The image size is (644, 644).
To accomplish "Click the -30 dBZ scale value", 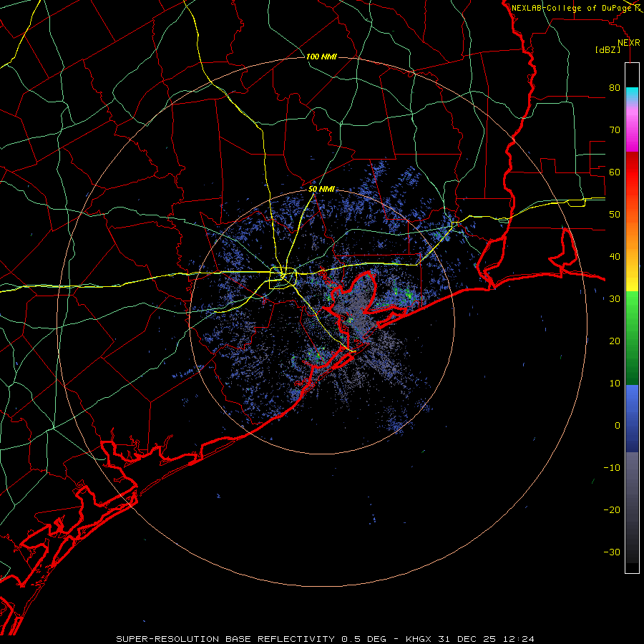I will pyautogui.click(x=612, y=552).
